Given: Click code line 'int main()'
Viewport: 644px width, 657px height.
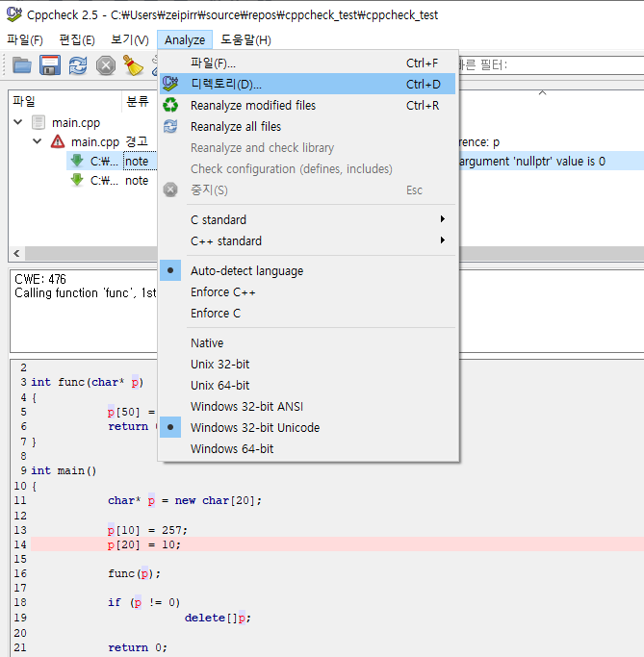Looking at the screenshot, I should click(x=64, y=470).
